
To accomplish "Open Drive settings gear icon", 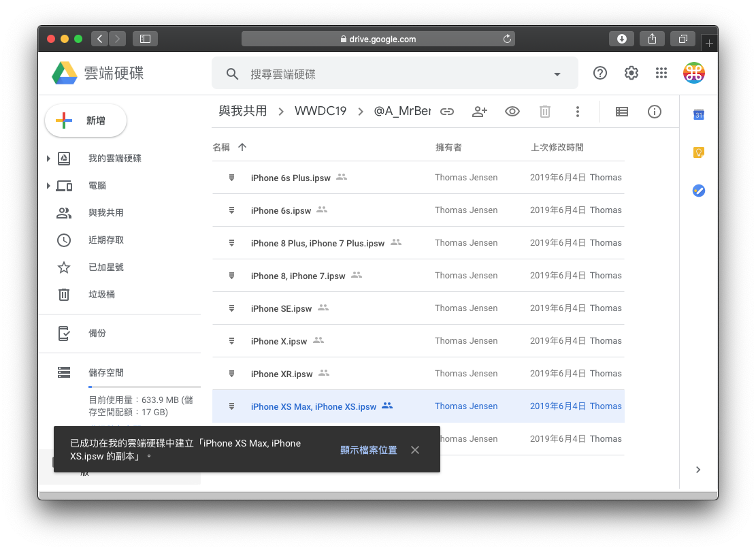I will (631, 74).
